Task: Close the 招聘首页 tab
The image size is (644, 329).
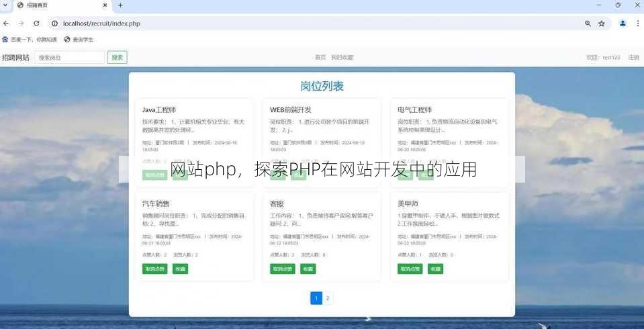Action: click(x=105, y=5)
